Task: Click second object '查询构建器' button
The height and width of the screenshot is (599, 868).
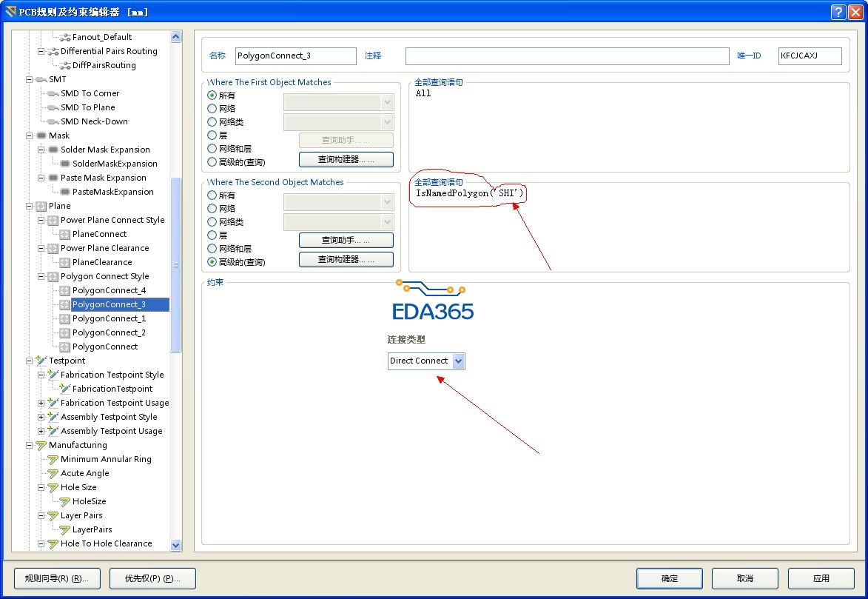Action: tap(346, 259)
